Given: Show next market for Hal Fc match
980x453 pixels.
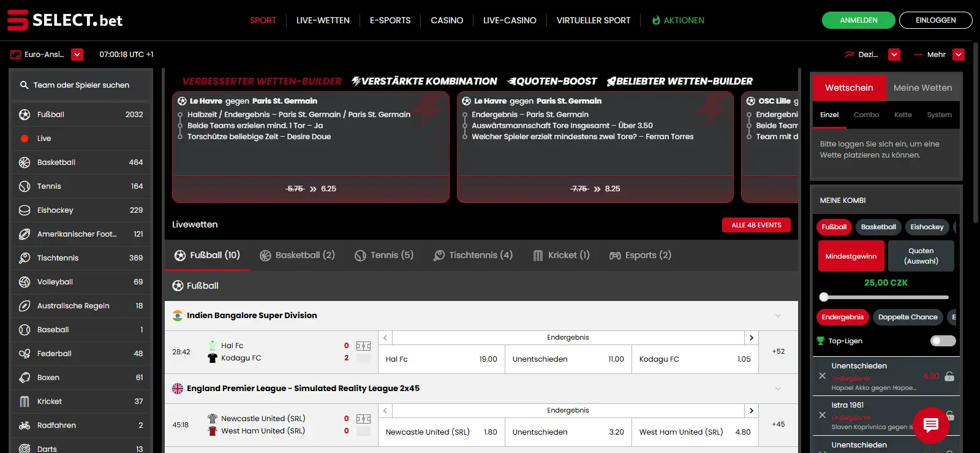Looking at the screenshot, I should point(752,338).
